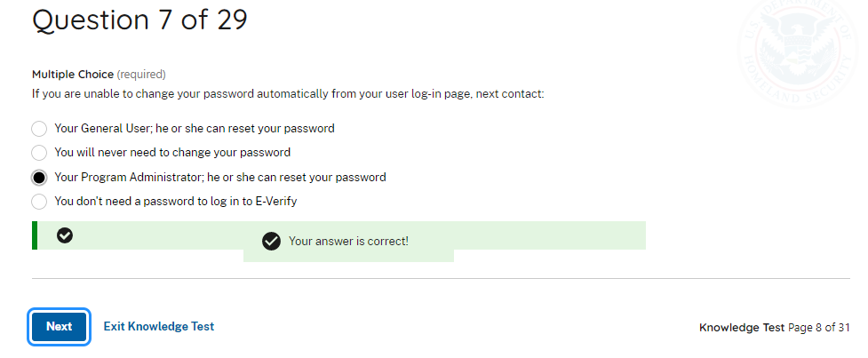The image size is (868, 358).
Task: Click the "Your answer is correct!" message text
Action: click(x=348, y=242)
